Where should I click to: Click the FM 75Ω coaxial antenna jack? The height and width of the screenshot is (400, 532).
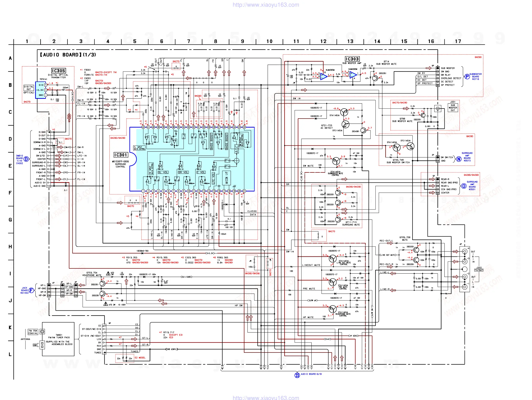(42, 331)
